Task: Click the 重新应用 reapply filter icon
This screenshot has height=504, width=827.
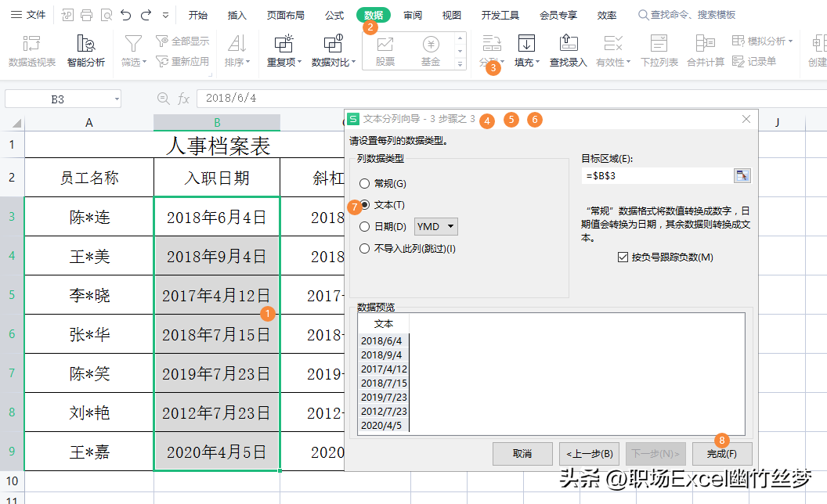Action: tap(162, 62)
